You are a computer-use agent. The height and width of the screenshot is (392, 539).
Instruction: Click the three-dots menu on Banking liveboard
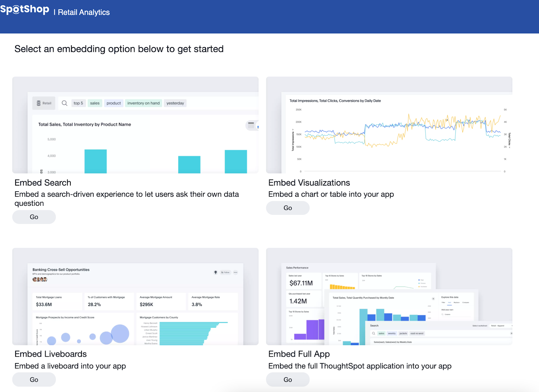click(x=235, y=272)
